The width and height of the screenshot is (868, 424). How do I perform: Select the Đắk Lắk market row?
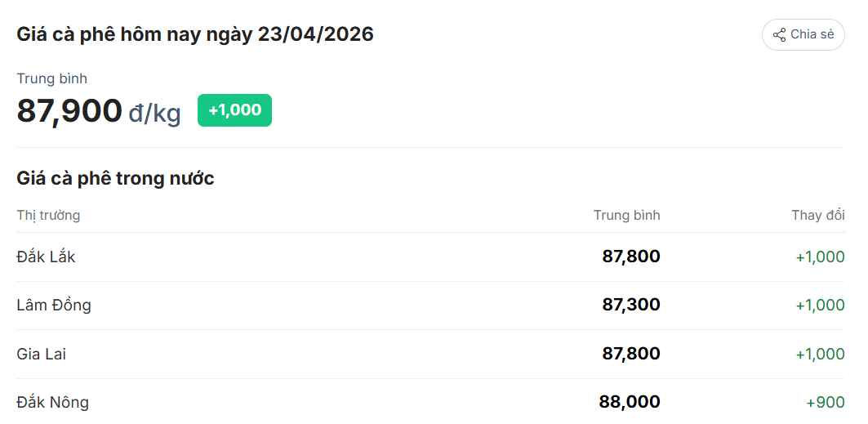pyautogui.click(x=46, y=257)
